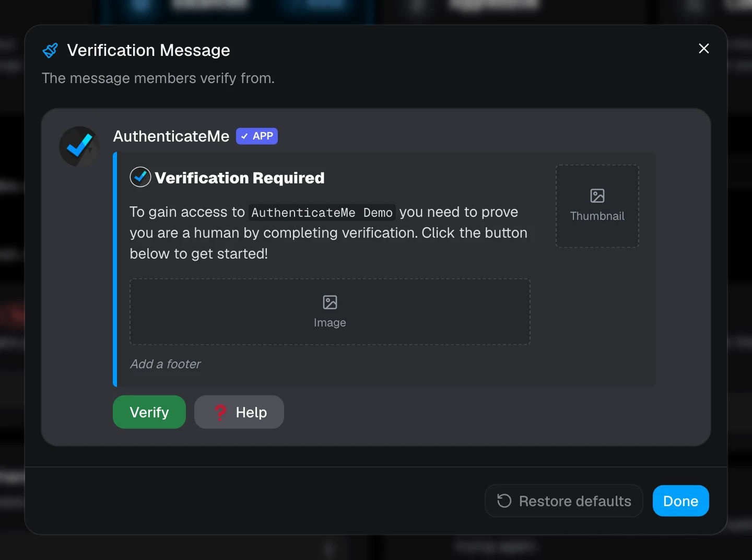
Task: Click the AuthenticateMe Demo server name code
Action: (x=322, y=213)
